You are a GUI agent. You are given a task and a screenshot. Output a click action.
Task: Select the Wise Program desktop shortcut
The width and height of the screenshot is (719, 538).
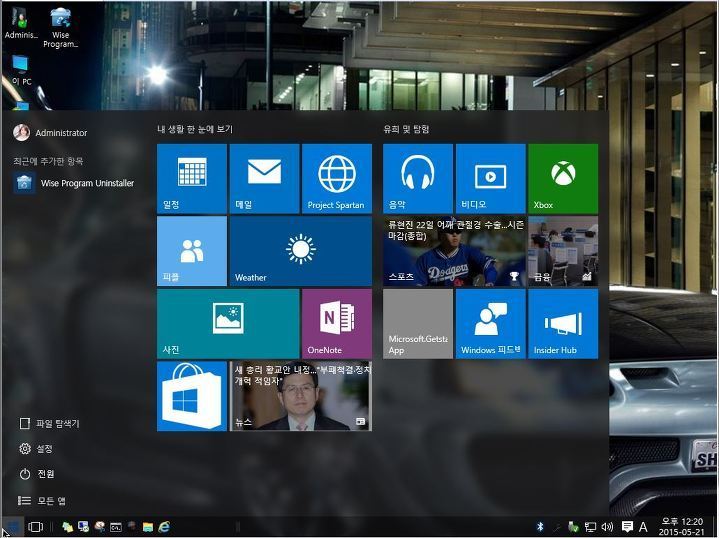pos(61,28)
